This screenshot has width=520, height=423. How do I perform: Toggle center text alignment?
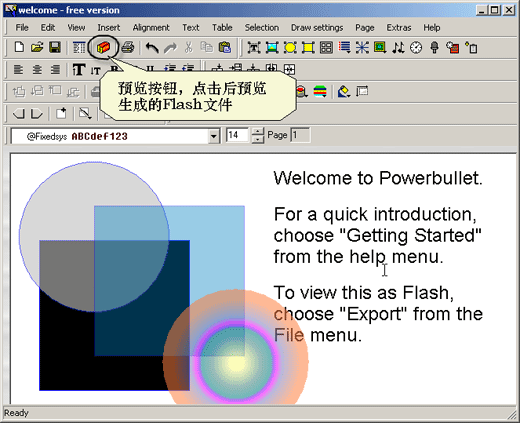coord(37,70)
